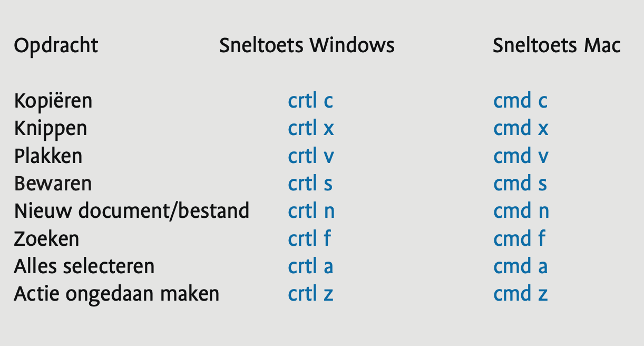Select the Knippen row label
644x346 pixels.
click(51, 129)
